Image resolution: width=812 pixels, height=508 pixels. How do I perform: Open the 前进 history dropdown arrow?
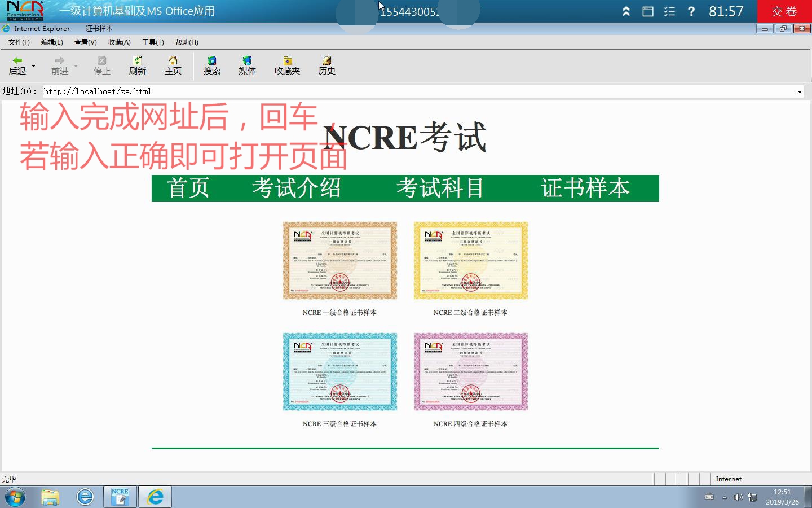[76, 66]
